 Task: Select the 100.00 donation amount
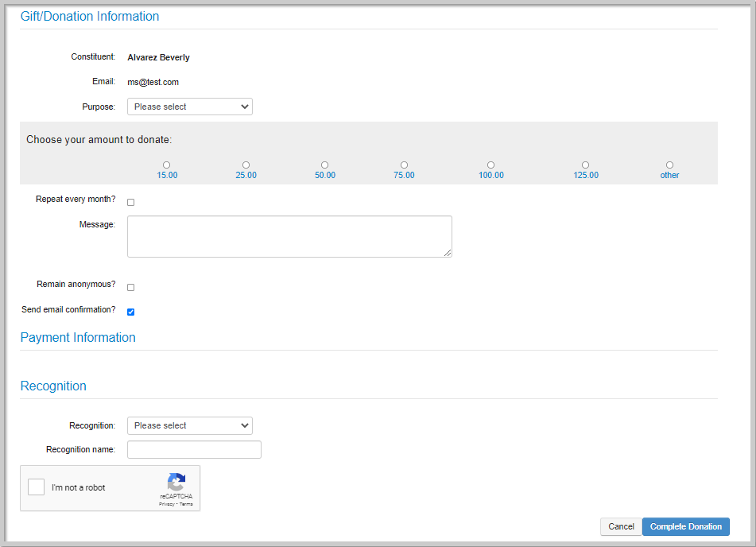(491, 165)
